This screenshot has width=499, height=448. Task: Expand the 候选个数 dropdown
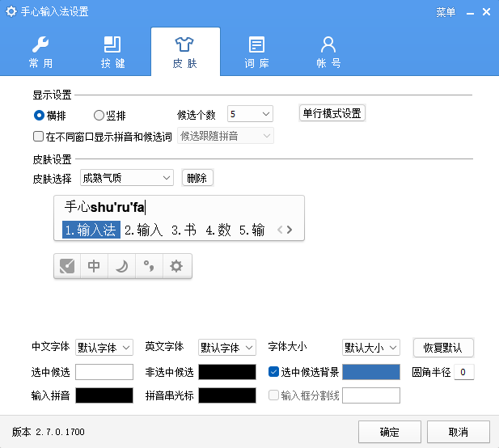tap(250, 114)
